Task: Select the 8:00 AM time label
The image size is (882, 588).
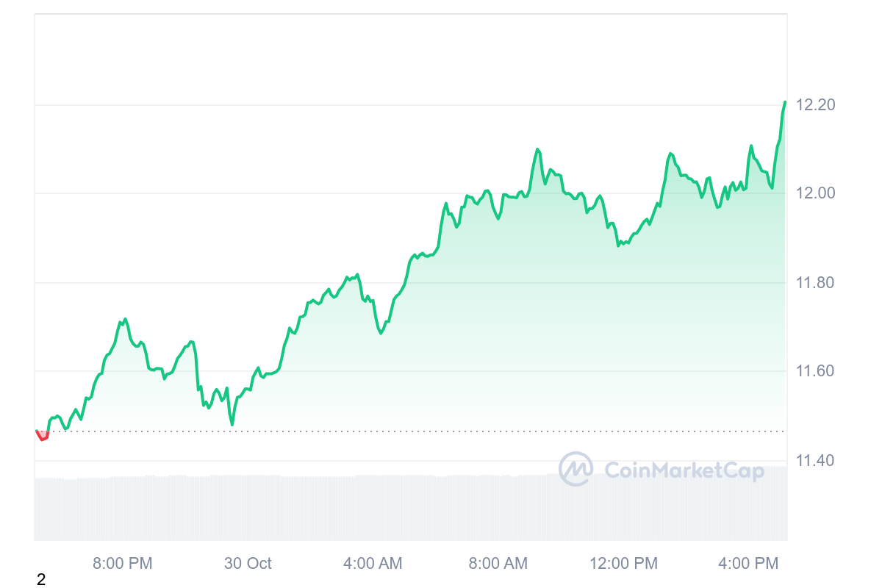Action: 498,564
